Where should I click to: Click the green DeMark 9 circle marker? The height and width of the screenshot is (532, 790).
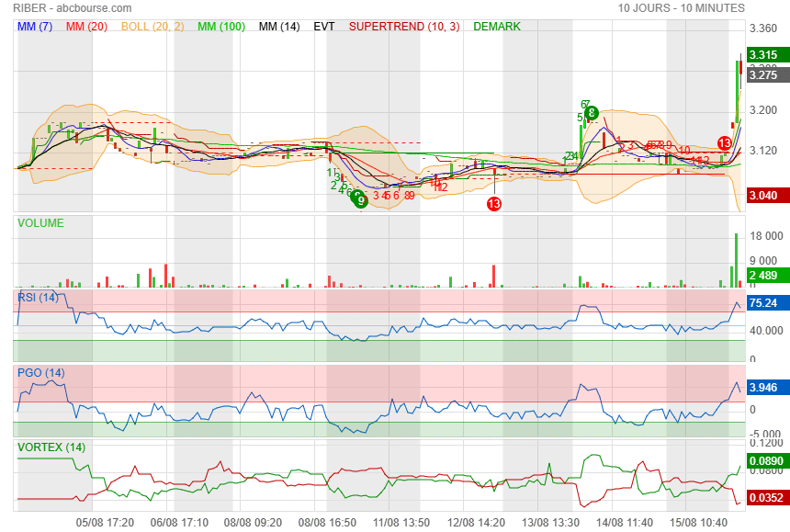361,200
